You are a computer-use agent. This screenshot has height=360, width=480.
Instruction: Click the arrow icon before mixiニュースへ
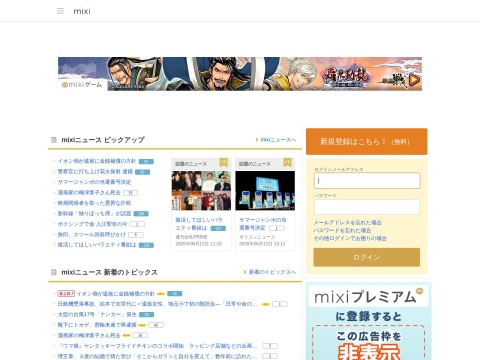(x=257, y=140)
